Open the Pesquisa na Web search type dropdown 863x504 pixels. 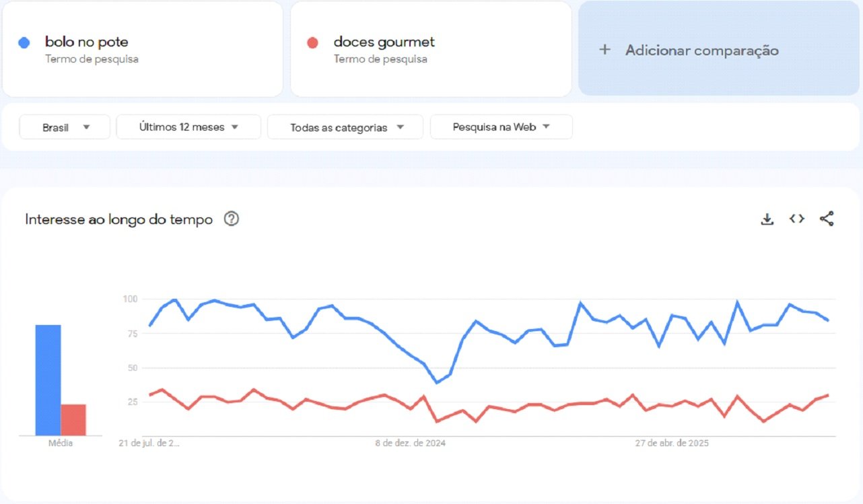(x=500, y=127)
